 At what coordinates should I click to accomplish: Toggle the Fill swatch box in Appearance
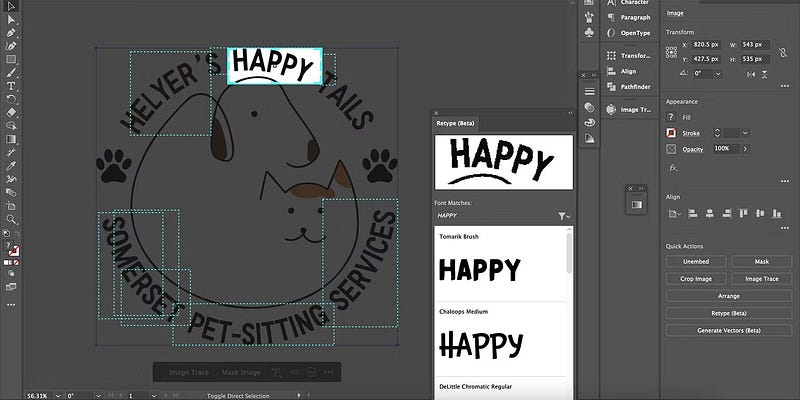point(672,116)
